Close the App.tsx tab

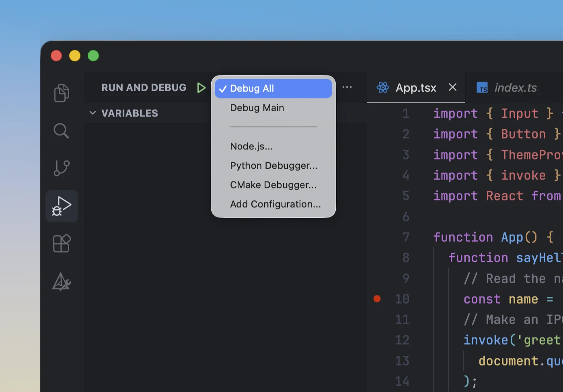click(452, 87)
